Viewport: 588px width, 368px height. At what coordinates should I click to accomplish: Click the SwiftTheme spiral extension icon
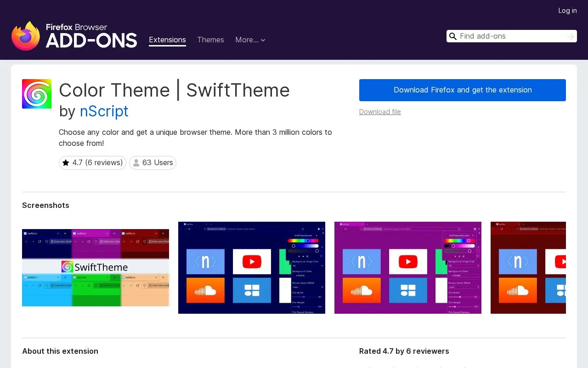[x=37, y=94]
